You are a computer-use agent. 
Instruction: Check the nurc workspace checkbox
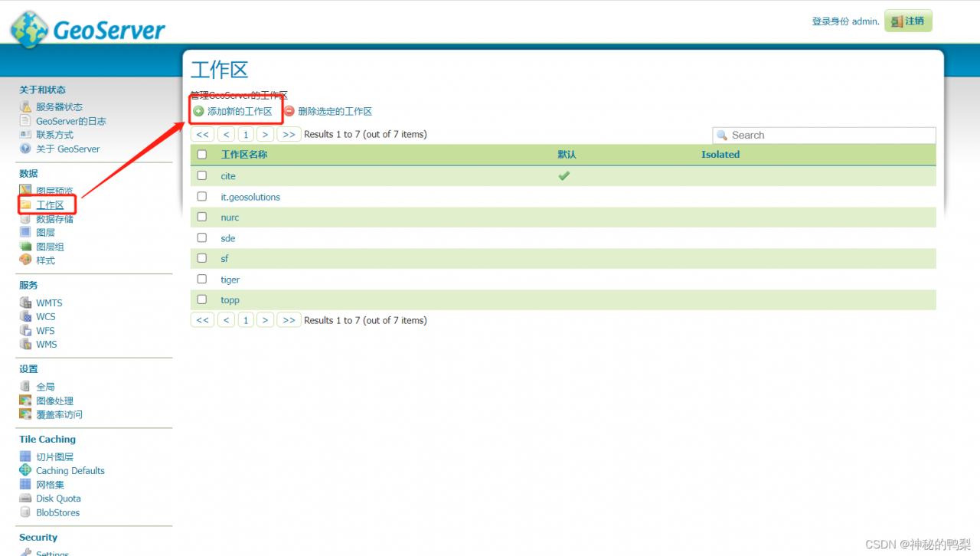(x=202, y=217)
